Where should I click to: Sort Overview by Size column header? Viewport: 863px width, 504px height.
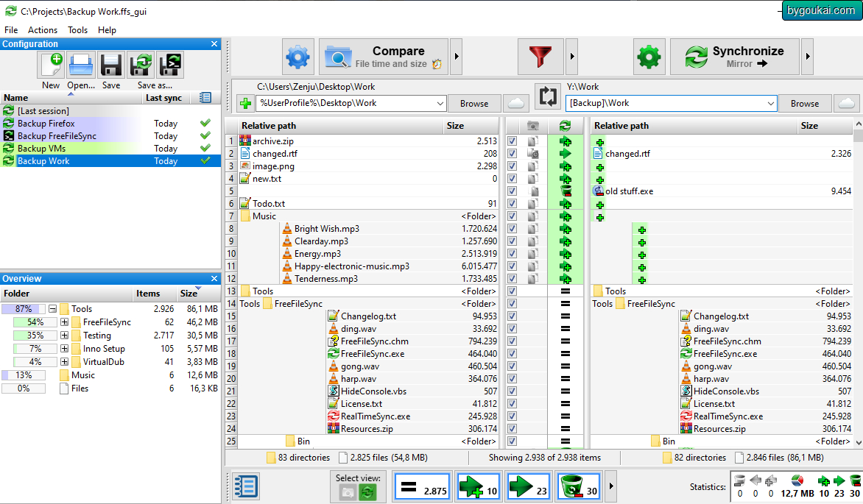197,294
